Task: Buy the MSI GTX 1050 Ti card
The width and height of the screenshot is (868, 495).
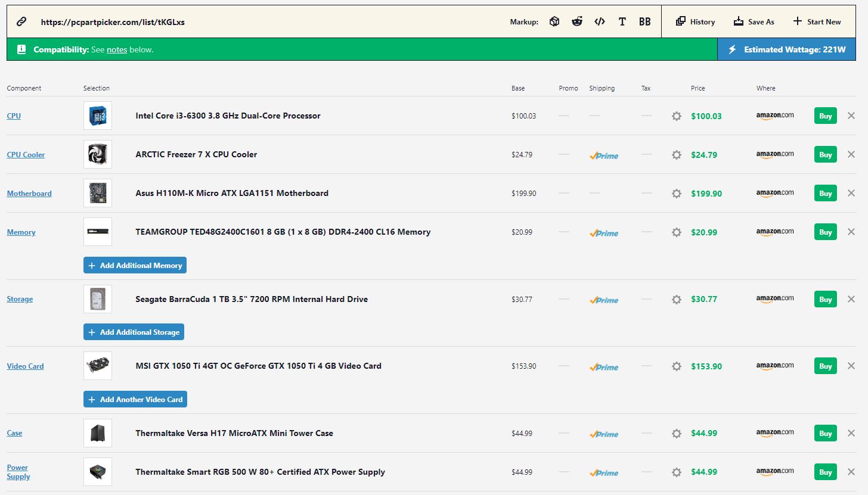Action: (826, 366)
